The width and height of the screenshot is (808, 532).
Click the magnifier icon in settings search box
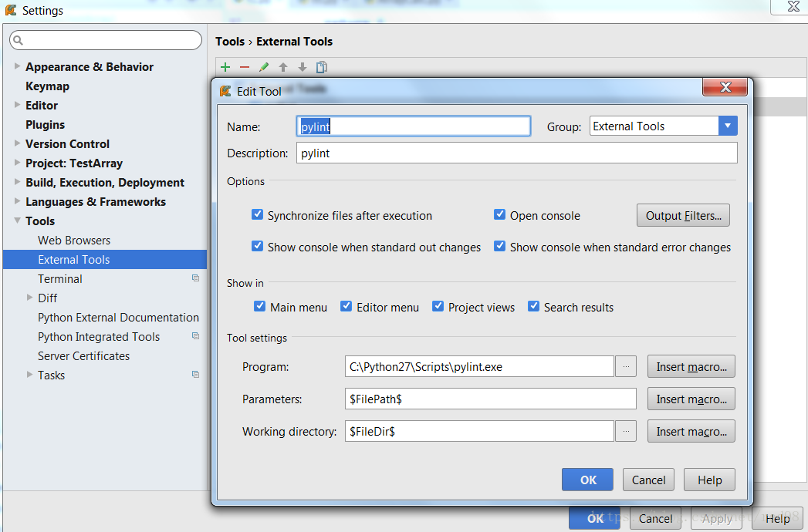(x=18, y=40)
